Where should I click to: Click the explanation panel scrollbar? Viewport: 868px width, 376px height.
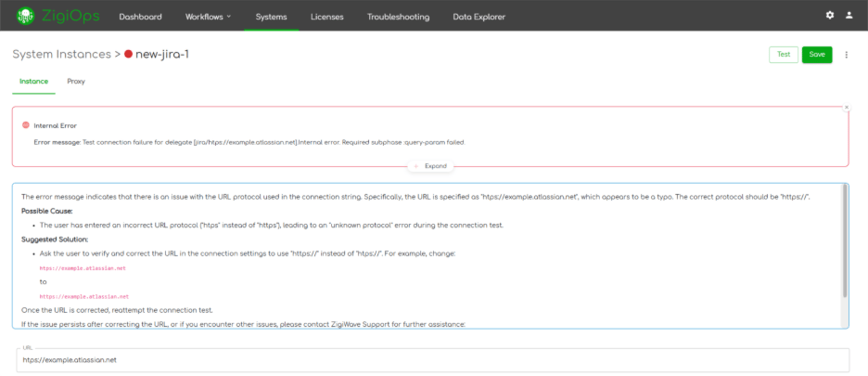pos(844,240)
